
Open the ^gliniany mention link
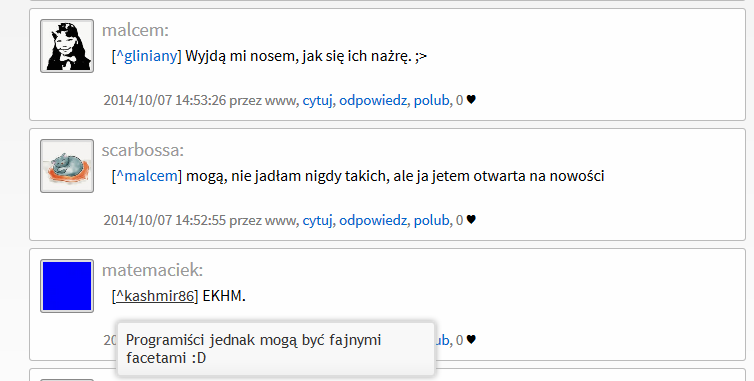(147, 56)
